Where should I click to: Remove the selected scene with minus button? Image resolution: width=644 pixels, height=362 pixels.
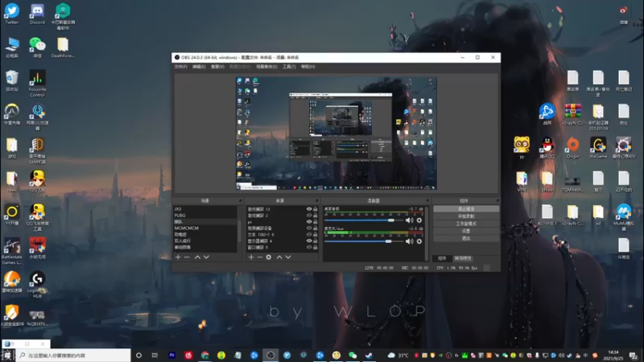coord(187,257)
